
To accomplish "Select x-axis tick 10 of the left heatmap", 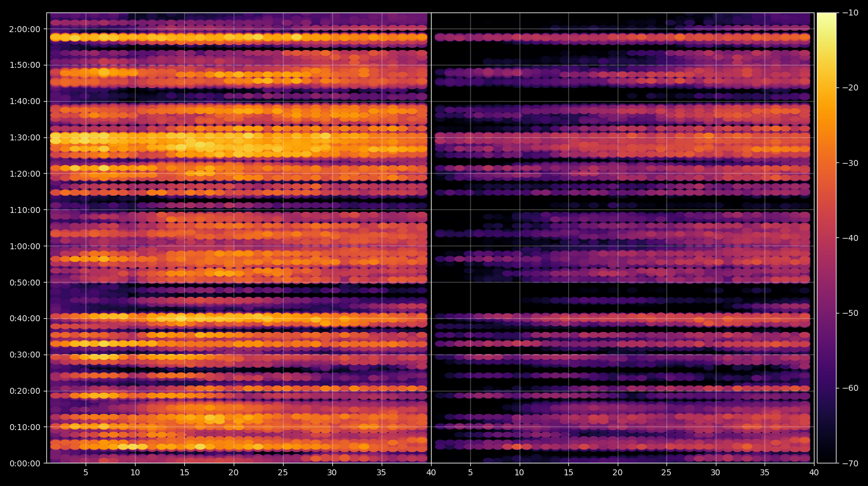I will click(135, 473).
